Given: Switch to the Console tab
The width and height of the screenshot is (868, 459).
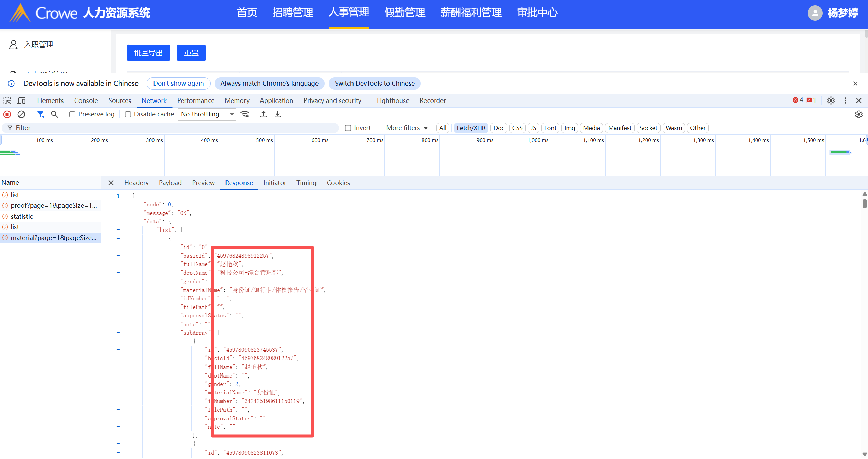Looking at the screenshot, I should point(86,100).
